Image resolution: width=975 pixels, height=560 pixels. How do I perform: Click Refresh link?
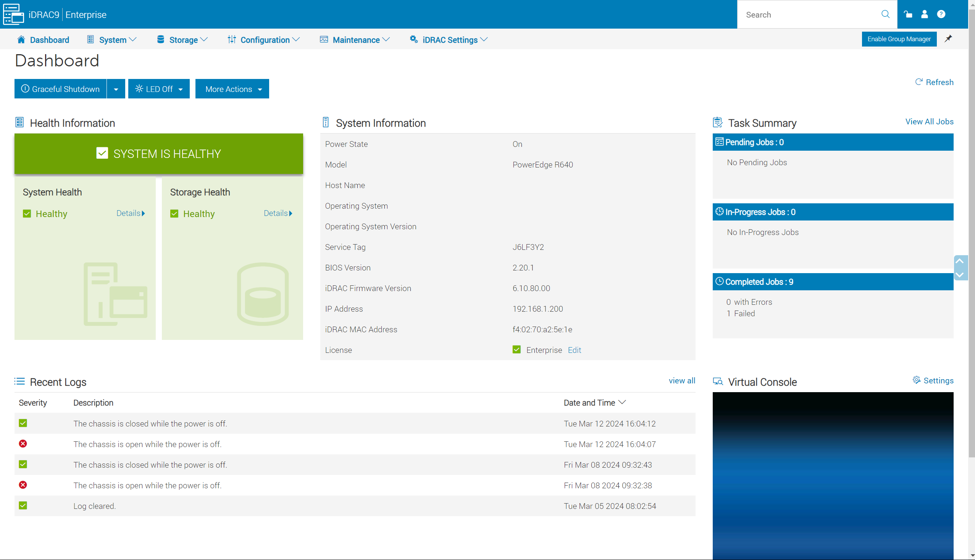[x=934, y=82]
